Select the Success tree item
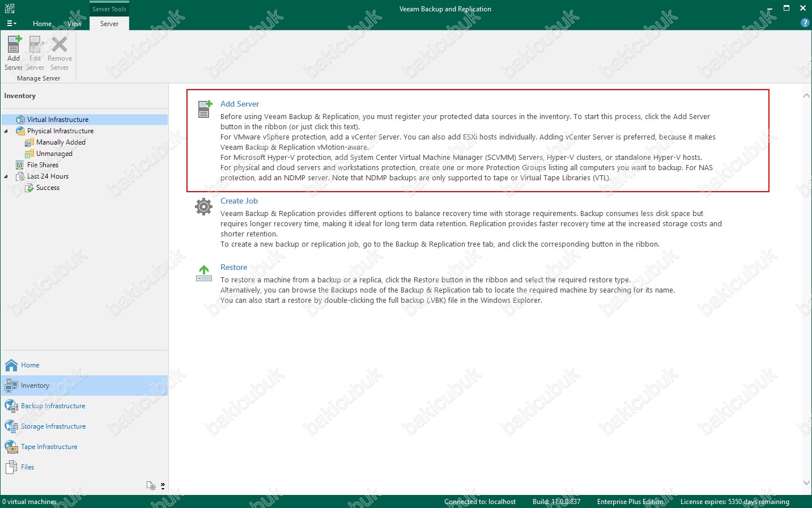Image resolution: width=812 pixels, height=508 pixels. point(48,188)
